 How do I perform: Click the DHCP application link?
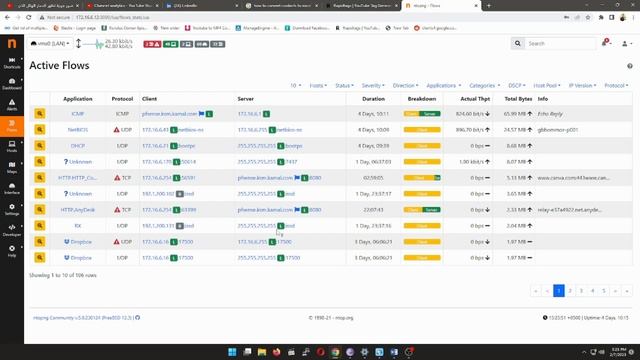78,146
